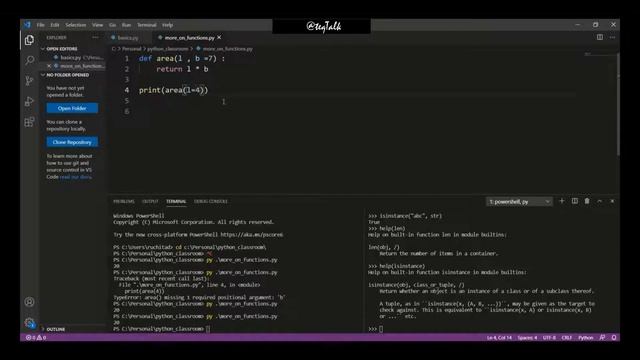This screenshot has width=640, height=360.
Task: Switch to the basics.py editor tab
Action: click(x=128, y=38)
